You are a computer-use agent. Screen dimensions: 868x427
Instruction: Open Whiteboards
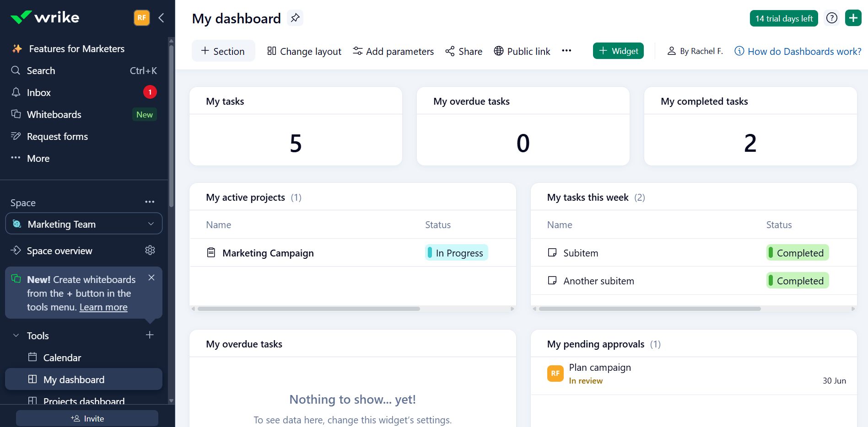84,115
